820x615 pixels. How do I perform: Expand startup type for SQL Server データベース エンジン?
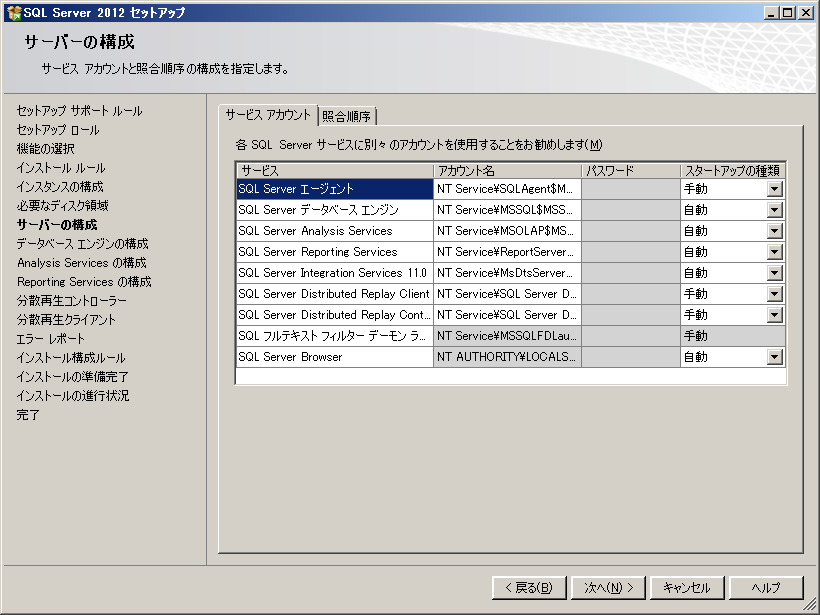pos(774,210)
